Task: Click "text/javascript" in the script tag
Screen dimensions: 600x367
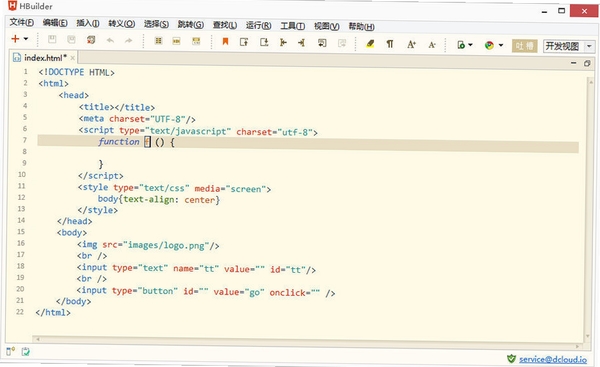Action: tap(188, 131)
